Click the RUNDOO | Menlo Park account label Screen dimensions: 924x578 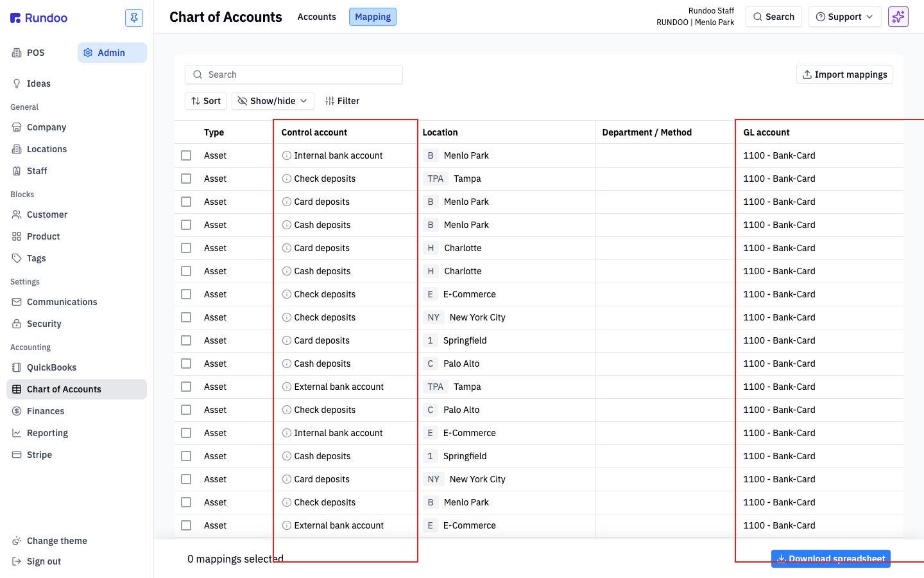click(x=695, y=22)
